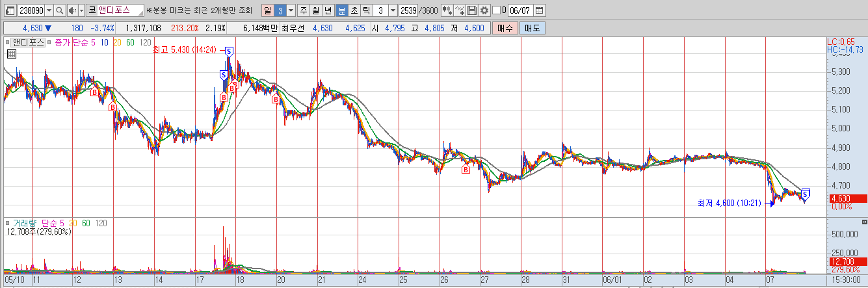Click the red 매수 buy button
Image resolution: width=868 pixels, height=288 pixels.
(505, 28)
